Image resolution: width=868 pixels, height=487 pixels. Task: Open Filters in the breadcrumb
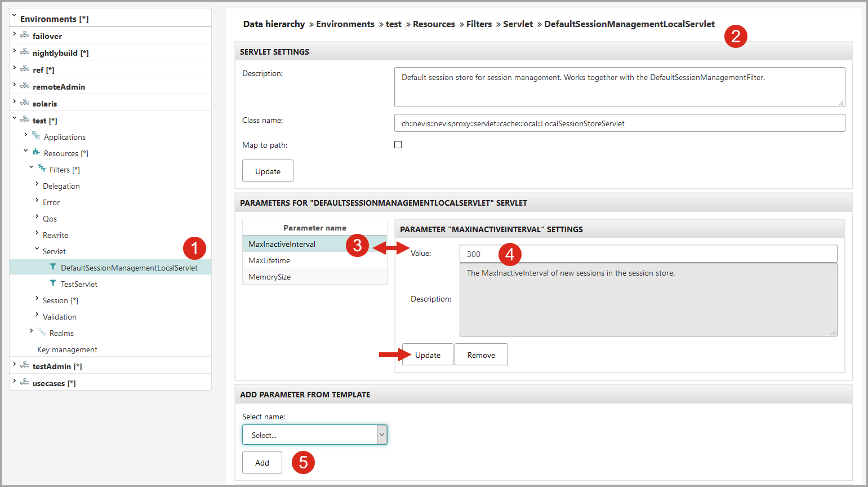[479, 24]
